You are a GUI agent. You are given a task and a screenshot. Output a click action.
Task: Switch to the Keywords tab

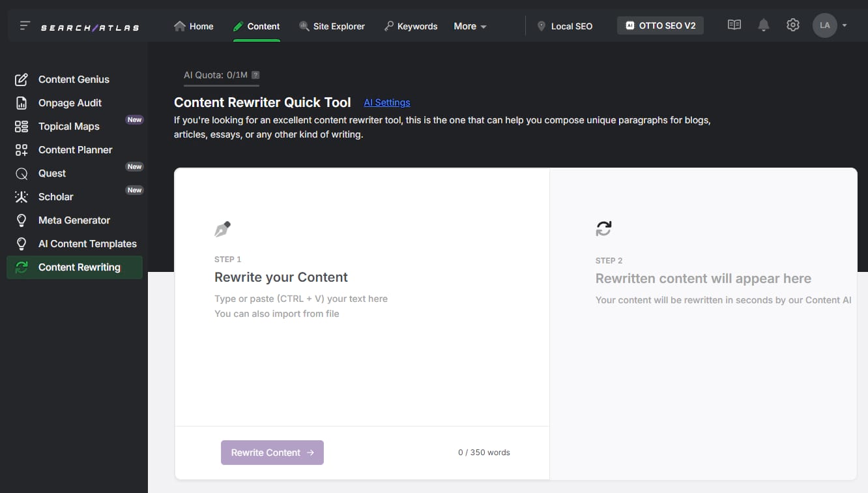click(x=411, y=26)
